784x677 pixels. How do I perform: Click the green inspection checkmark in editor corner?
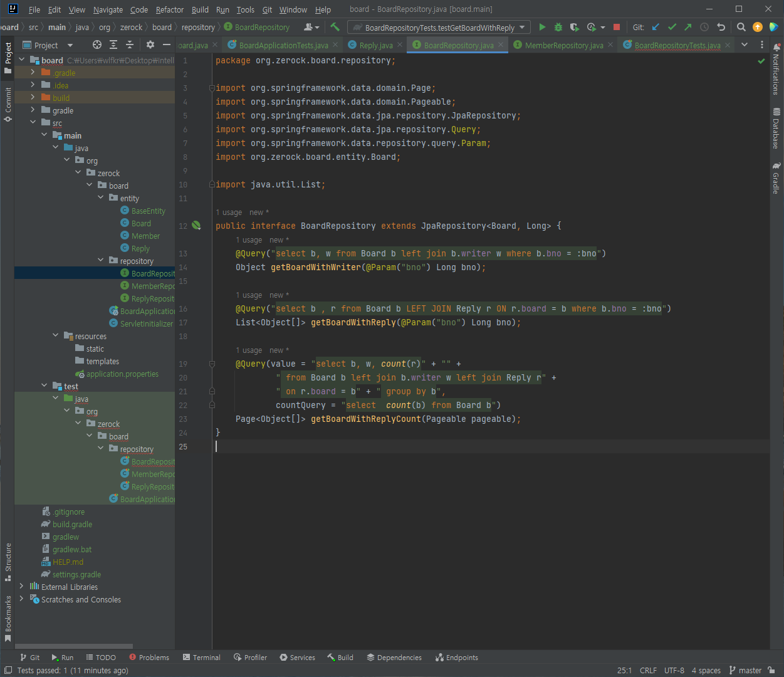click(761, 61)
